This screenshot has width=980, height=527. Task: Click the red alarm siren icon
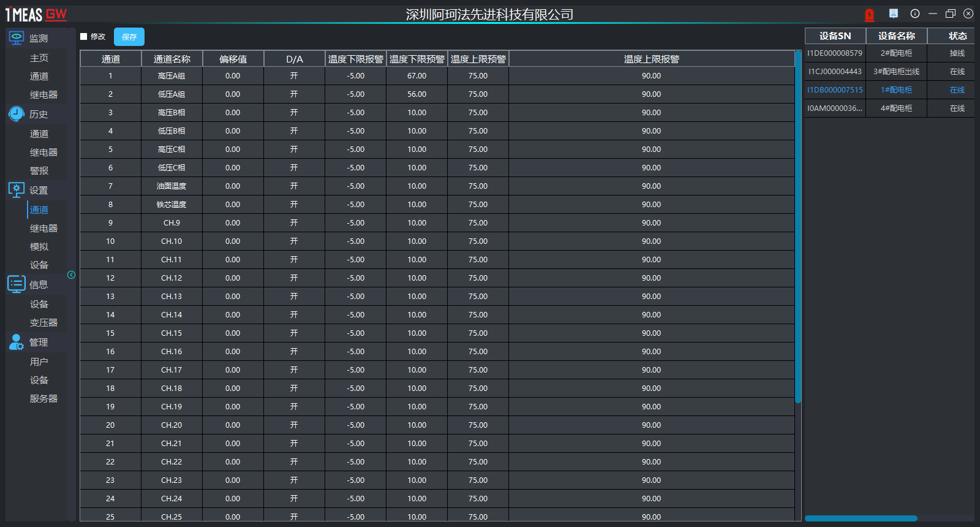(x=869, y=14)
